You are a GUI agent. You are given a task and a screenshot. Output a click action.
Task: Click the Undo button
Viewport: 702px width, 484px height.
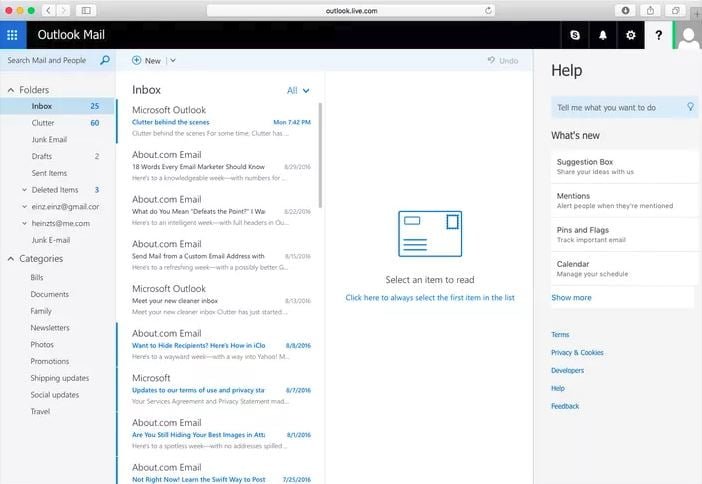(503, 61)
